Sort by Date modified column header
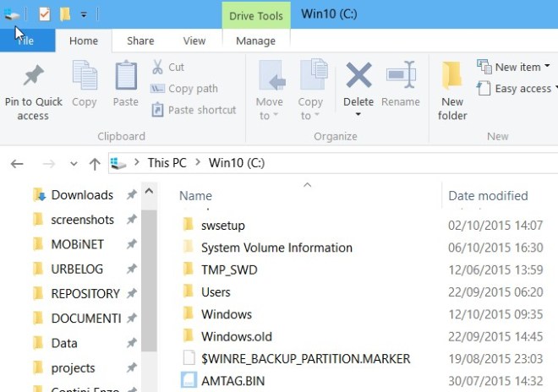Viewport: 558px width, 392px height. tap(488, 196)
